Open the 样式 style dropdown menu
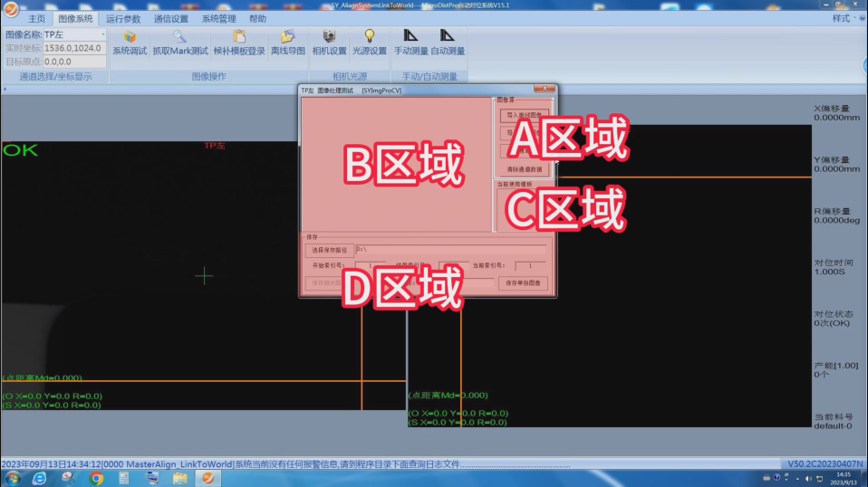Screen dimensions: 868x487 (844, 18)
